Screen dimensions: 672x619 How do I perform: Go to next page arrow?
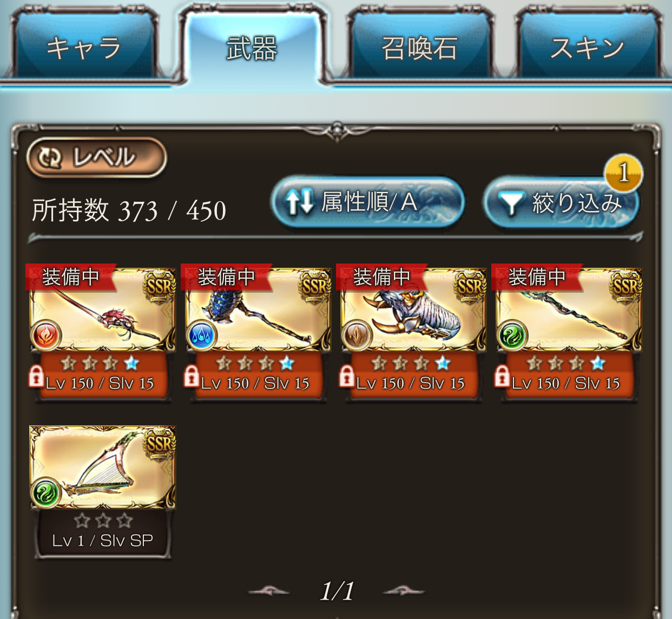click(x=404, y=591)
